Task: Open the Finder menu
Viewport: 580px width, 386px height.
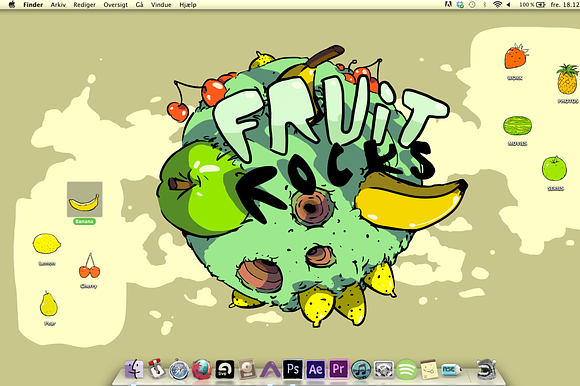Action: [x=33, y=5]
